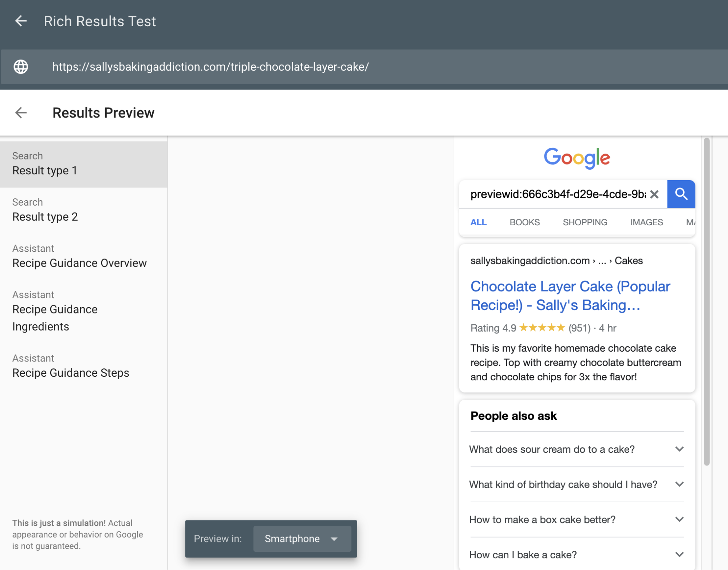Go back using the Results Preview arrow
The width and height of the screenshot is (728, 570).
[21, 113]
